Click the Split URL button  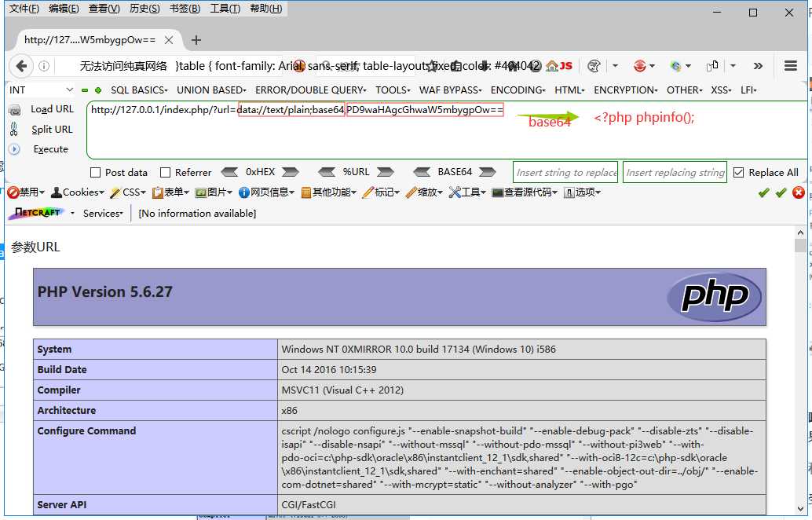(52, 130)
